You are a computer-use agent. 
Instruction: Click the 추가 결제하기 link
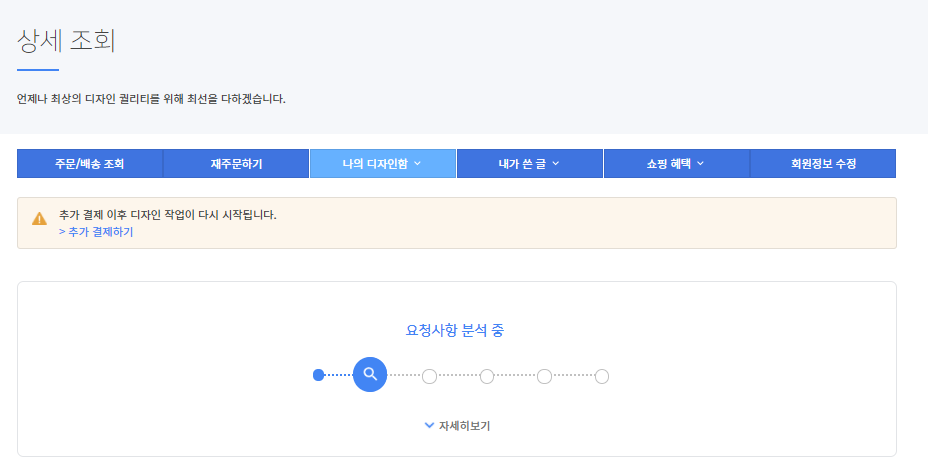click(x=96, y=232)
